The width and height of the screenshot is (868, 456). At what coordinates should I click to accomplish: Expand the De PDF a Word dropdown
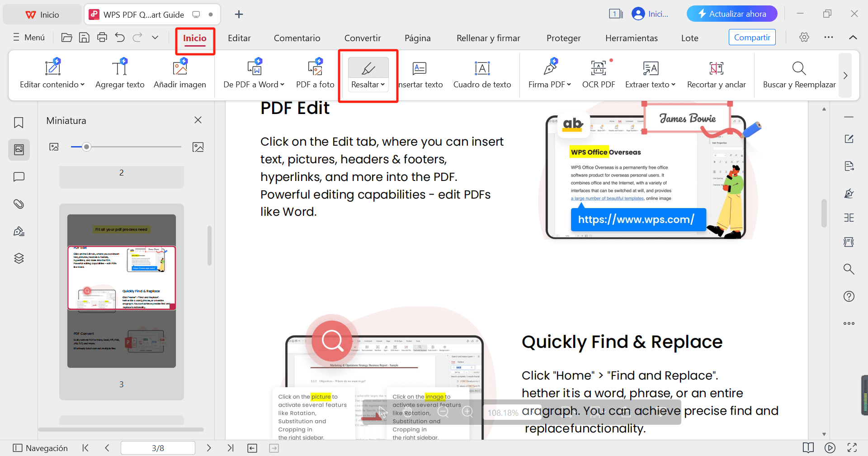coord(283,85)
